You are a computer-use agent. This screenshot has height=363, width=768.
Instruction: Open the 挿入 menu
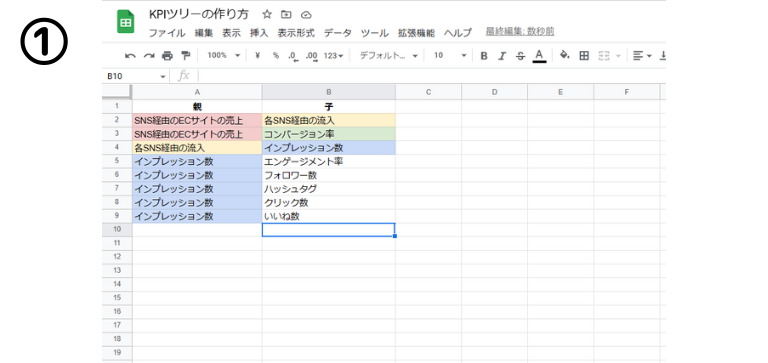(259, 33)
